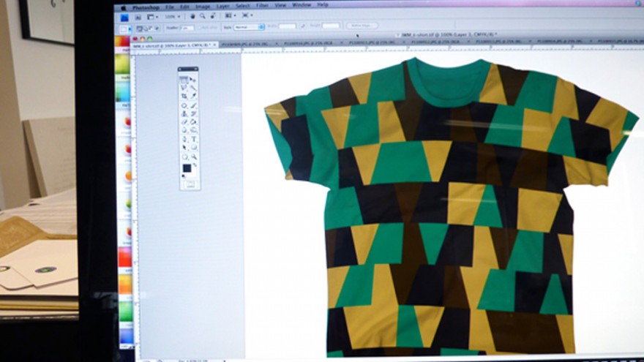Select the Move tool

(x=192, y=79)
